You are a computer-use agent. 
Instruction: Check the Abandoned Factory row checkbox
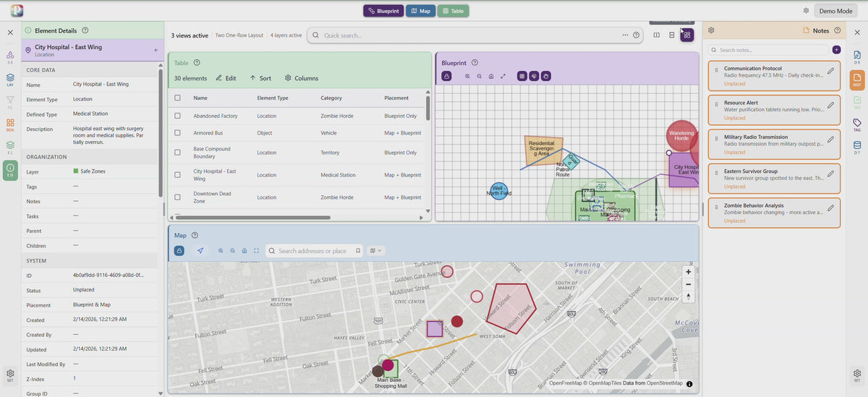point(178,116)
